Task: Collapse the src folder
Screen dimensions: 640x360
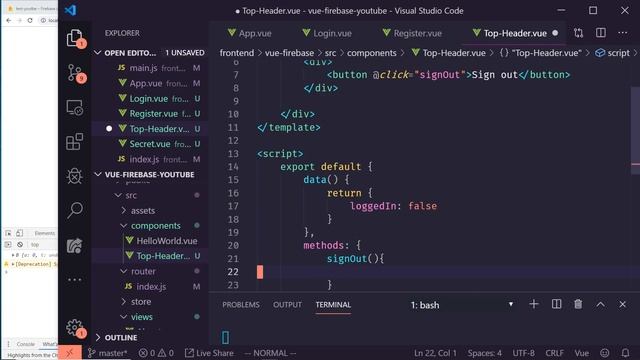Action: (118, 195)
